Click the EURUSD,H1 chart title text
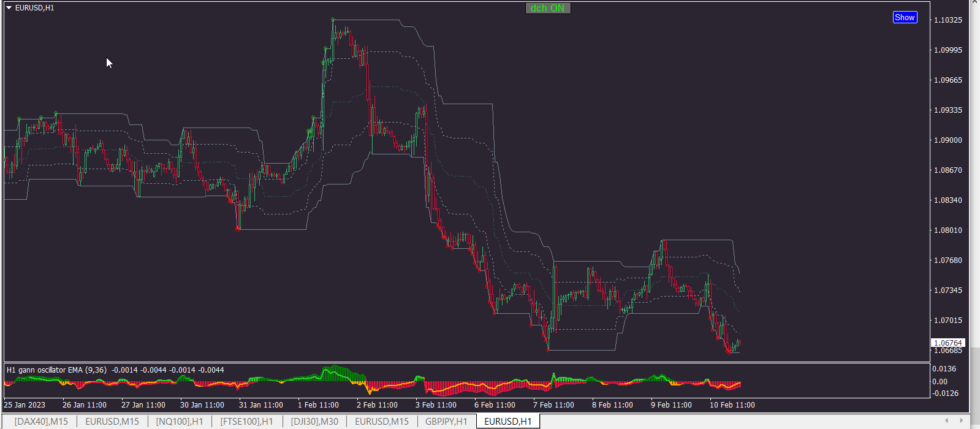Image resolution: width=980 pixels, height=429 pixels. [34, 8]
